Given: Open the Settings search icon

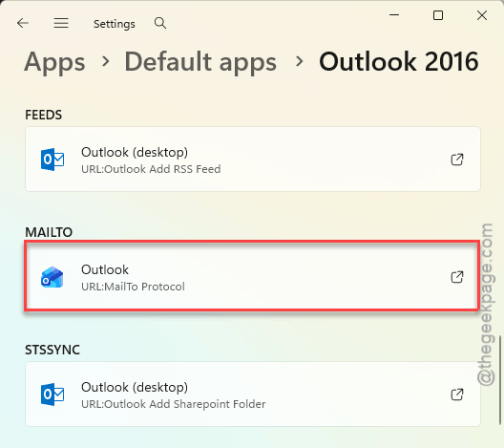Looking at the screenshot, I should pos(160,23).
